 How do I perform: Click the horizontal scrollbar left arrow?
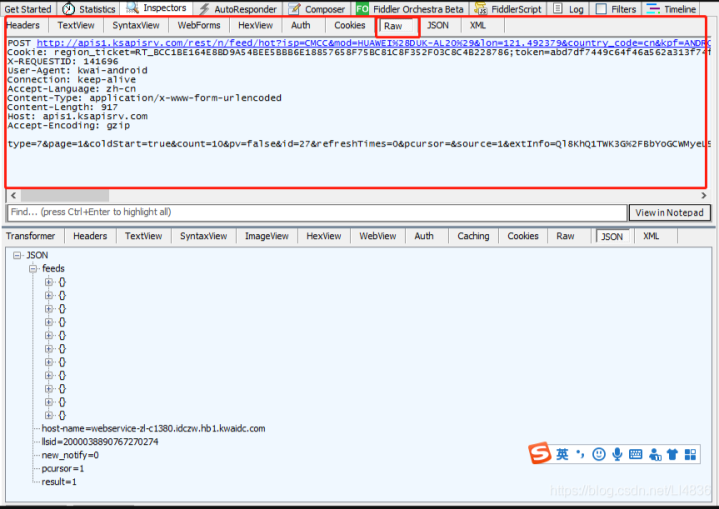tap(14, 196)
